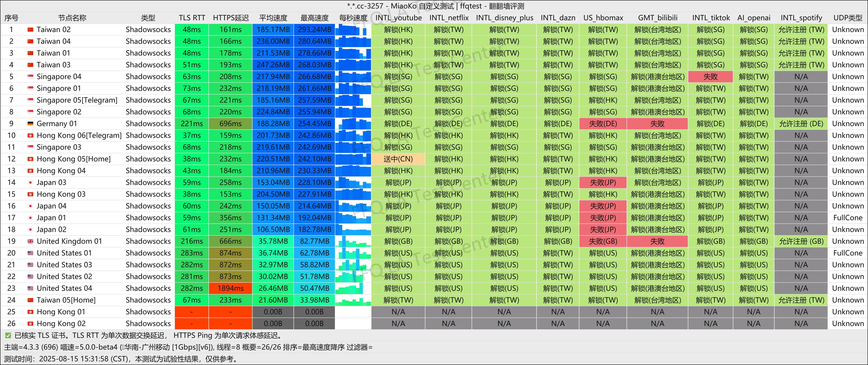Click FullCone UDP type for United States 01
Screen dimensions: 868x365
click(x=848, y=253)
